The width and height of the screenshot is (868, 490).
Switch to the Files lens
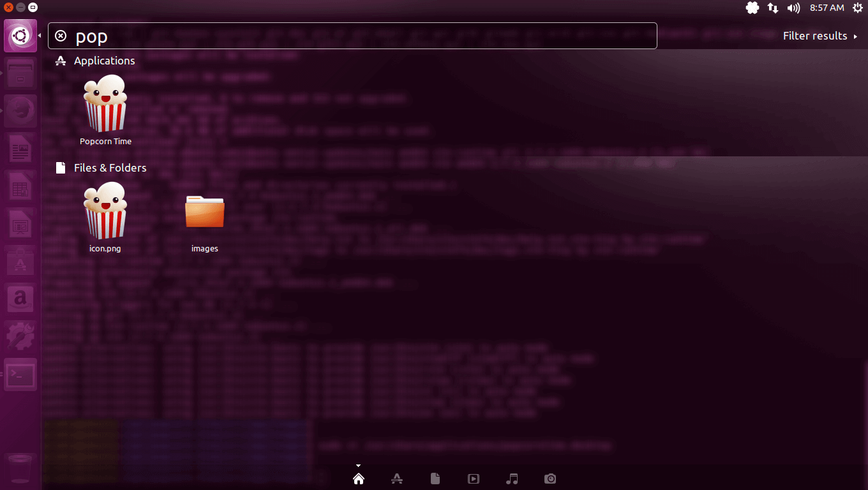coord(435,479)
